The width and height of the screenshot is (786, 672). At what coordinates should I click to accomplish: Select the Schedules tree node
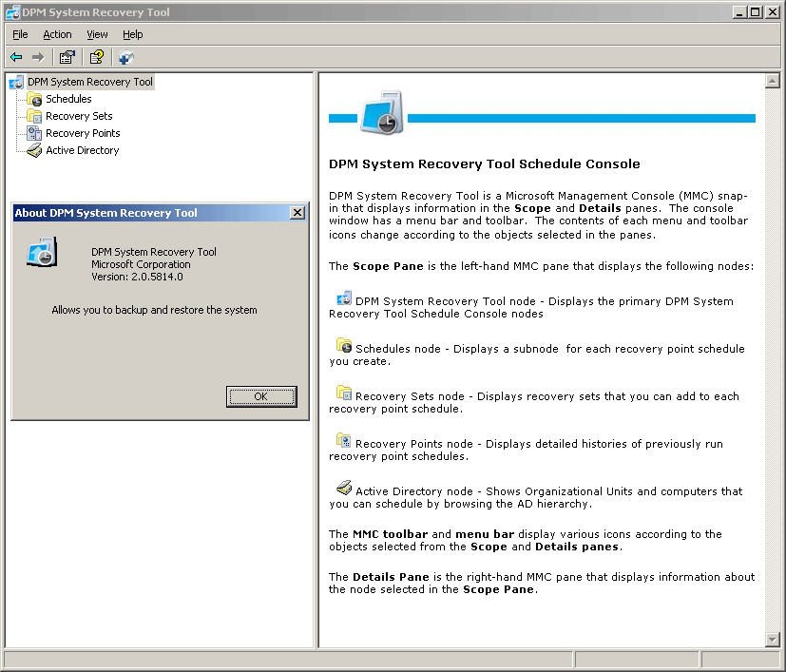68,99
